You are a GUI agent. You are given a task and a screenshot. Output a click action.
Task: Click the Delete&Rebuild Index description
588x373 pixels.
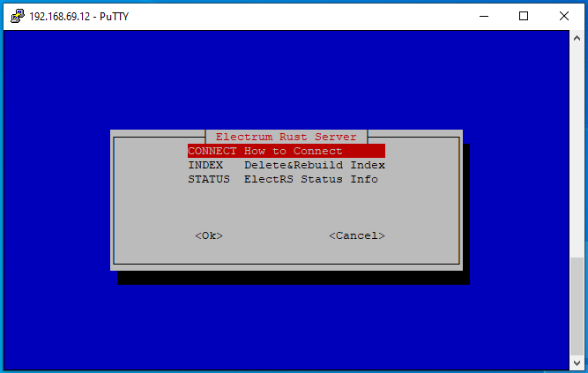click(315, 165)
